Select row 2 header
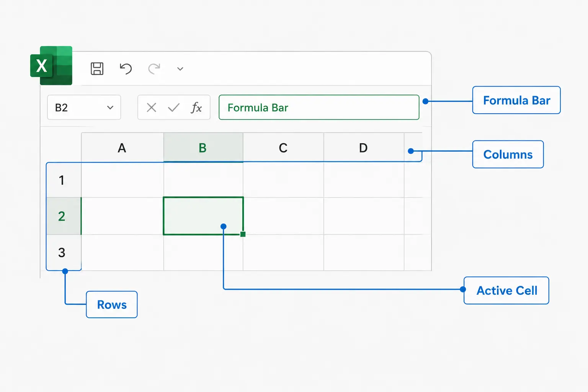 click(x=64, y=216)
